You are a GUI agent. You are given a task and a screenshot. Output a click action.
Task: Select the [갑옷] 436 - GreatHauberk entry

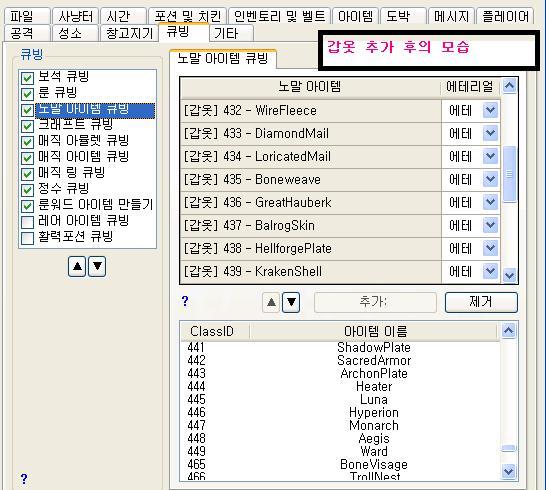tap(311, 202)
